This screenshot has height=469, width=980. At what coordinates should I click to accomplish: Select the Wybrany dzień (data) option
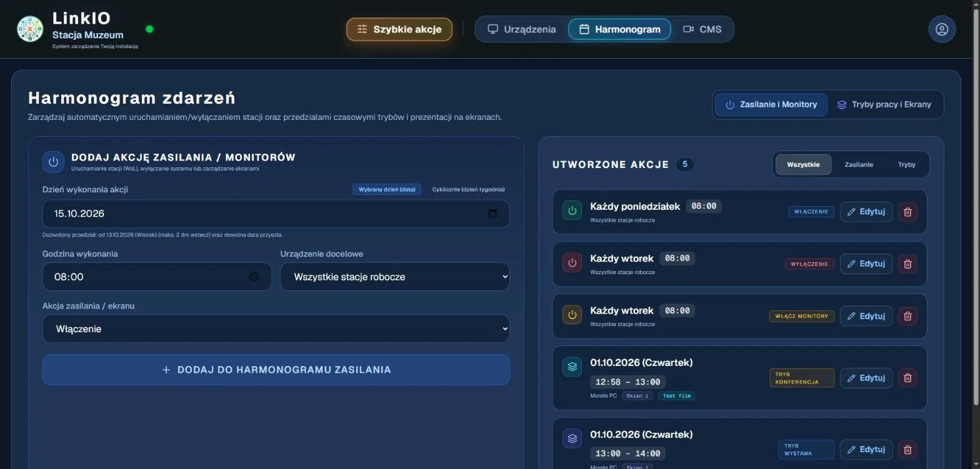click(387, 189)
